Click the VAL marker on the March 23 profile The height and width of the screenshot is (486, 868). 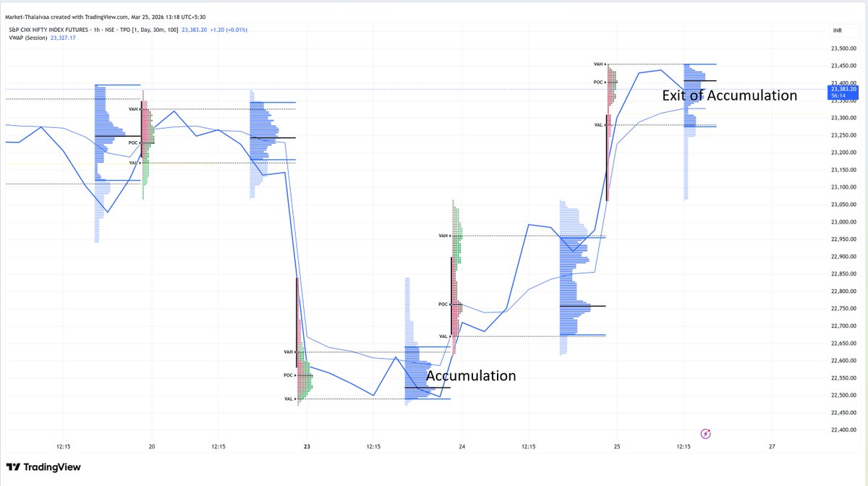[x=289, y=398]
